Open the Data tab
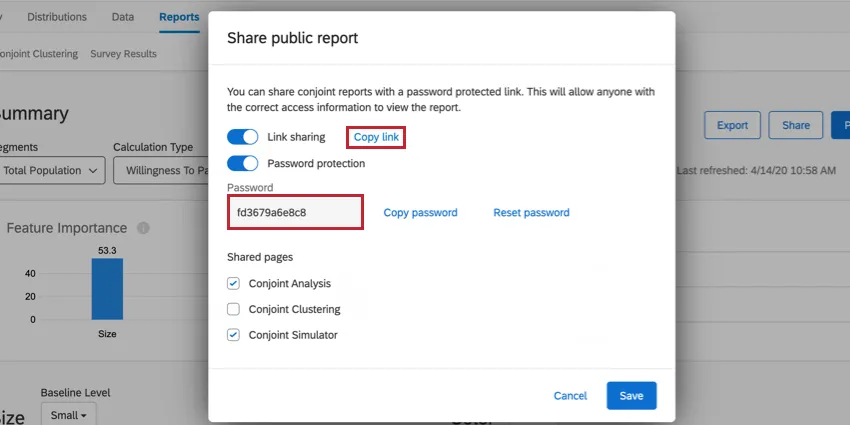 [x=123, y=17]
